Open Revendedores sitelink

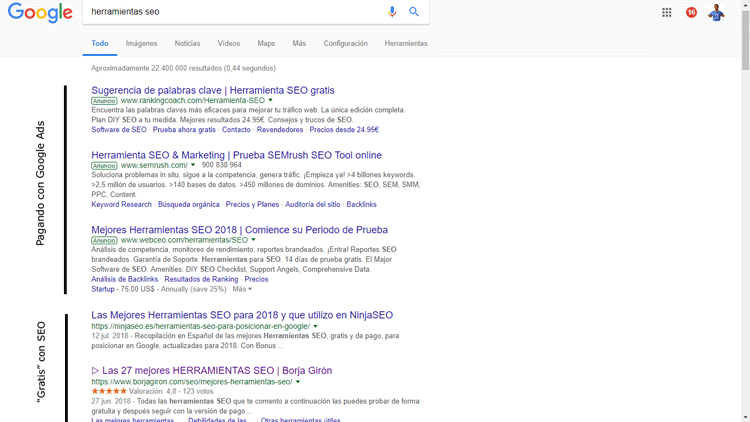[280, 130]
